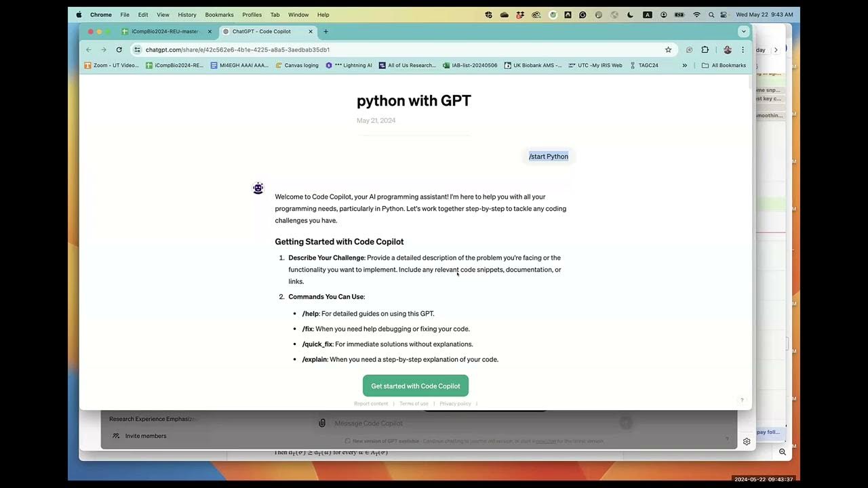Open Control Center in menu bar
This screenshot has height=488, width=868.
724,14
